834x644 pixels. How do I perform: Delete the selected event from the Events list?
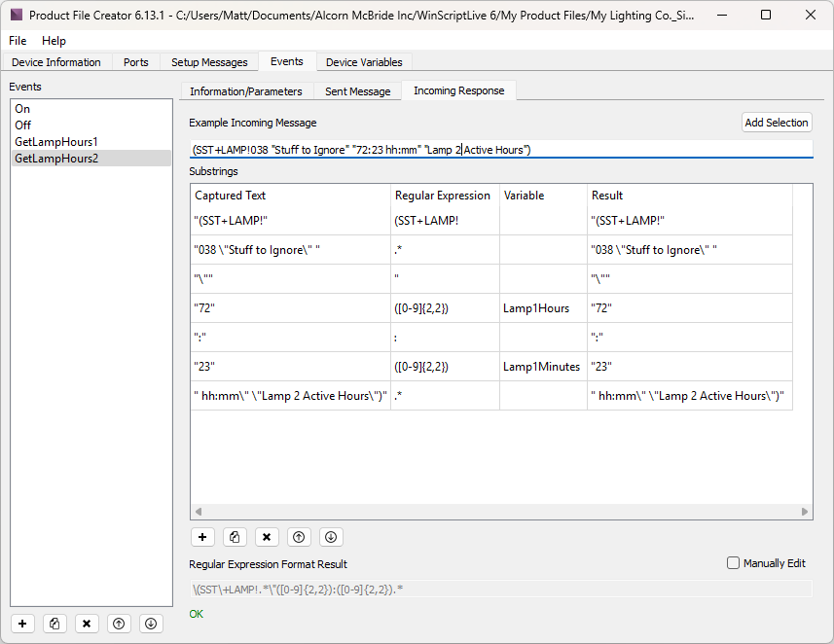coord(87,624)
